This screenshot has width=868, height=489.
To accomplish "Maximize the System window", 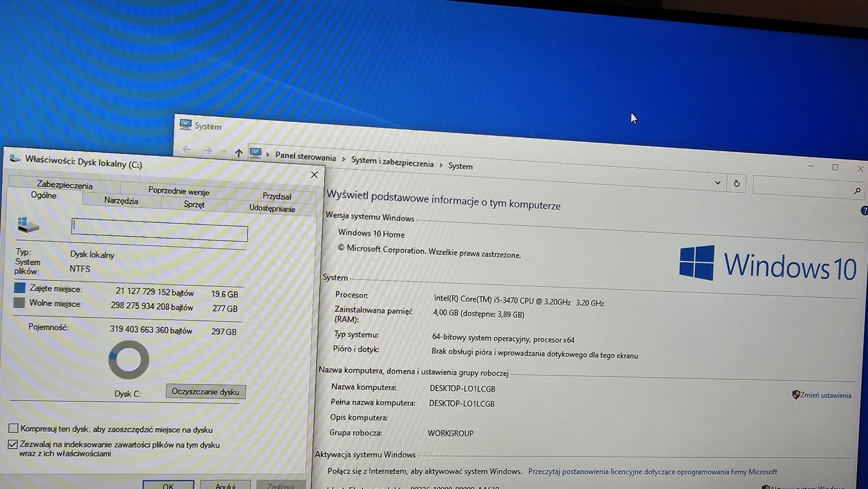I will 835,168.
